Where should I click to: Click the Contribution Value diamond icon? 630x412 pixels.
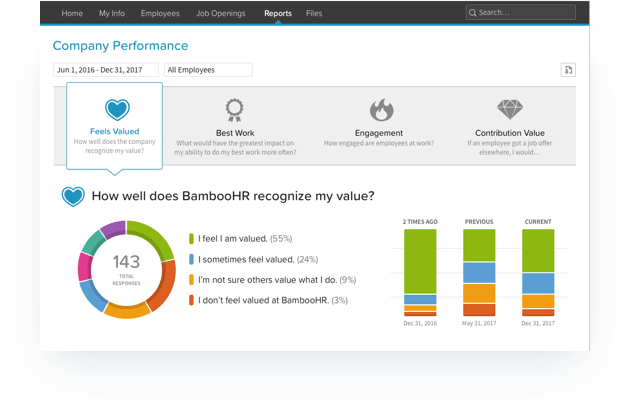tap(510, 110)
